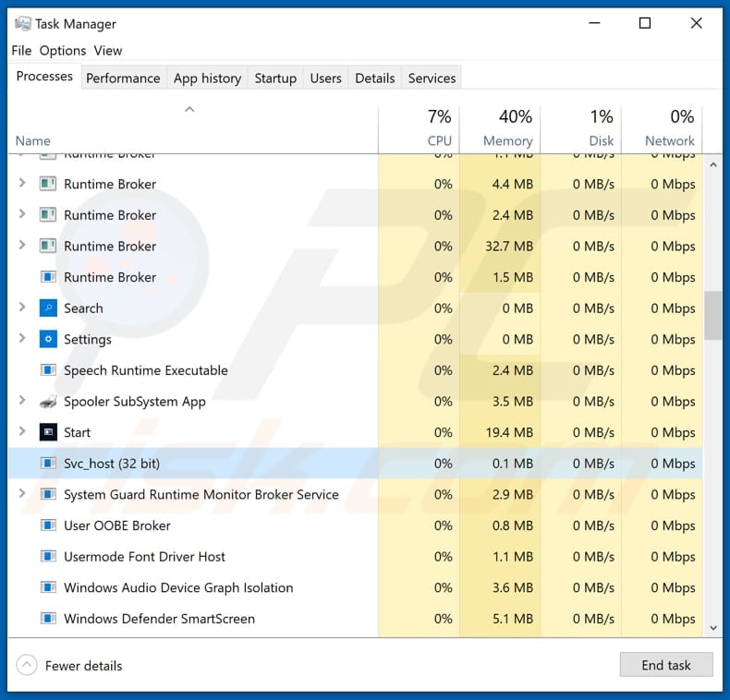The image size is (730, 700).
Task: Open the Details tab
Action: click(375, 78)
